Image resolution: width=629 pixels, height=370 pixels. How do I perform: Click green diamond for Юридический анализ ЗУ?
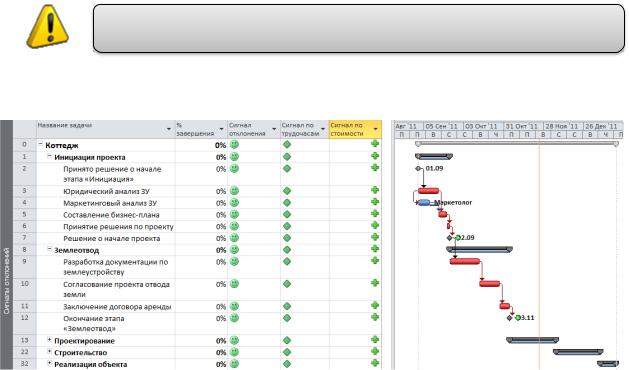287,191
